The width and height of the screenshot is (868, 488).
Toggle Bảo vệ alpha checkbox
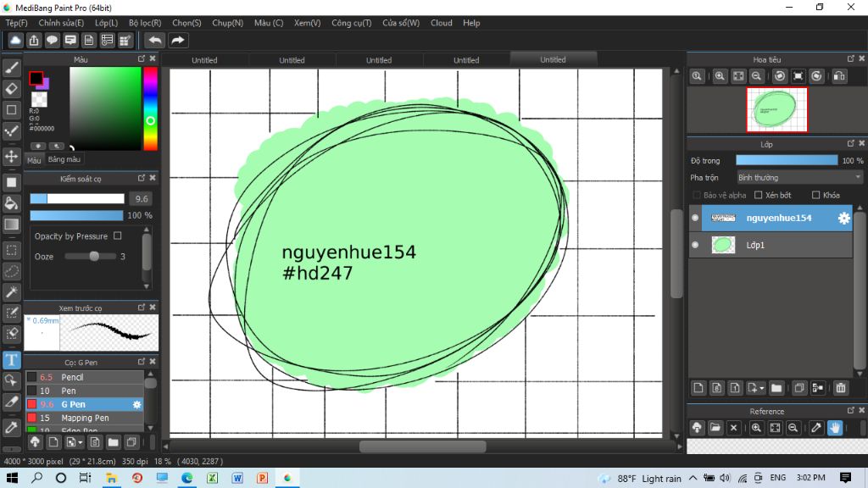pos(697,195)
